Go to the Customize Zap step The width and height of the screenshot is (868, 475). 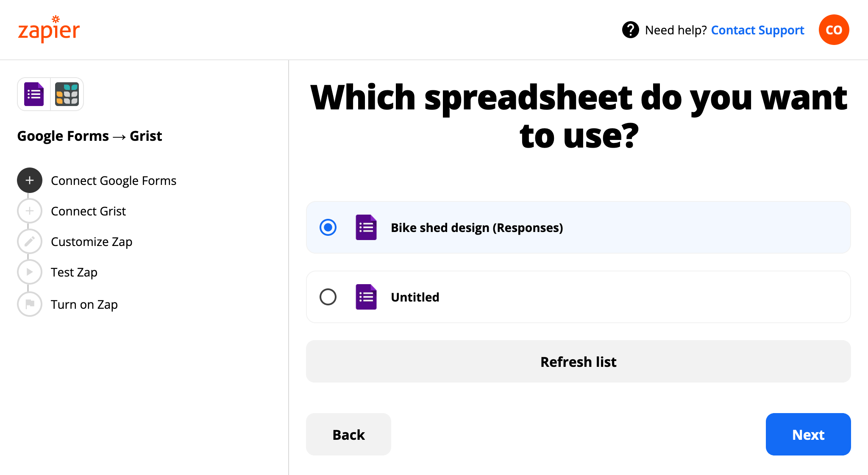click(x=92, y=242)
